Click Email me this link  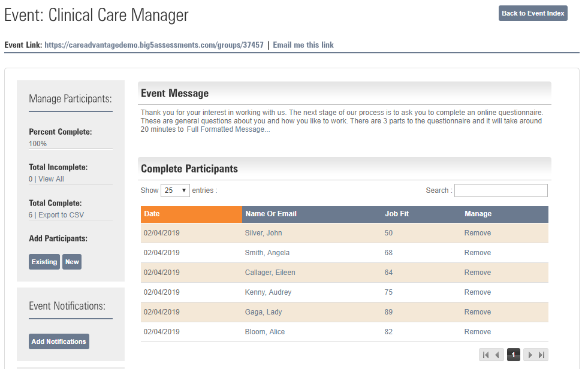pos(303,45)
